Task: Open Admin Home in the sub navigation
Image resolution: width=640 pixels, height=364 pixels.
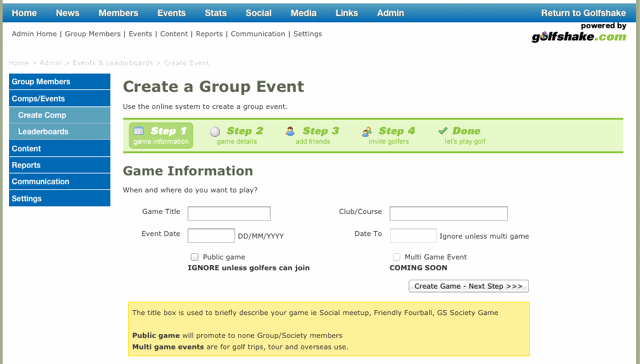Action: point(34,34)
